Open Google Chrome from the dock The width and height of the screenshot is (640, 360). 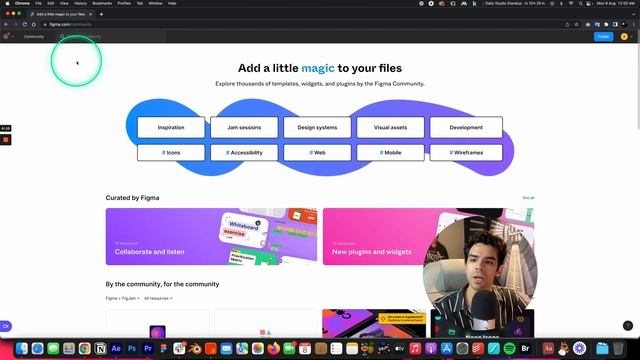pyautogui.click(x=84, y=349)
